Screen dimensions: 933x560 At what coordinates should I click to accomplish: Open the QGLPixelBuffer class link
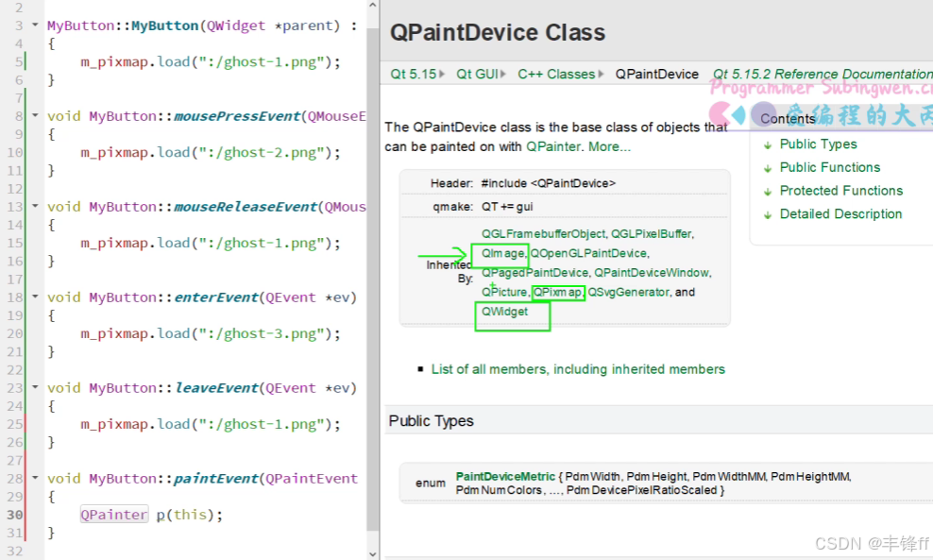pos(653,234)
